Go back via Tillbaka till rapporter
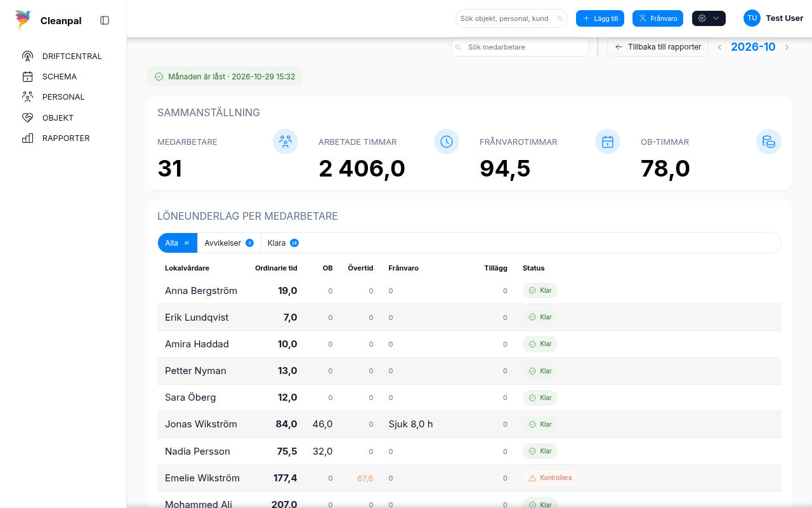Viewport: 812px width, 508px height. click(x=658, y=47)
